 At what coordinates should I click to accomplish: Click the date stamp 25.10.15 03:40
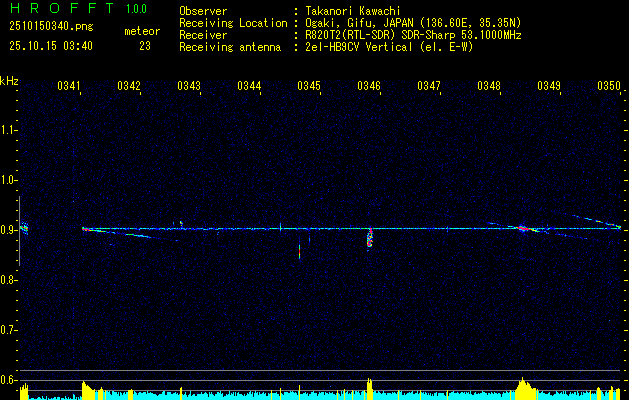51,46
